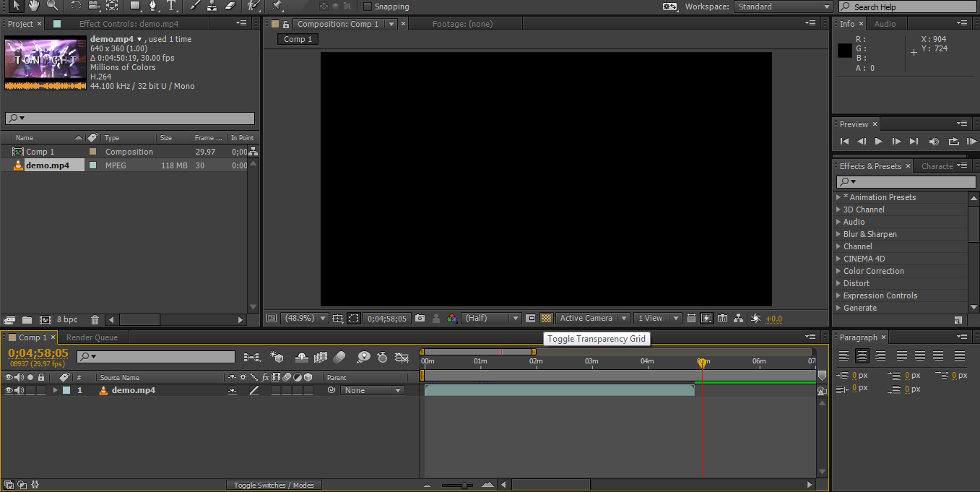Play the preview with the Play button
The width and height of the screenshot is (980, 492).
click(x=878, y=142)
